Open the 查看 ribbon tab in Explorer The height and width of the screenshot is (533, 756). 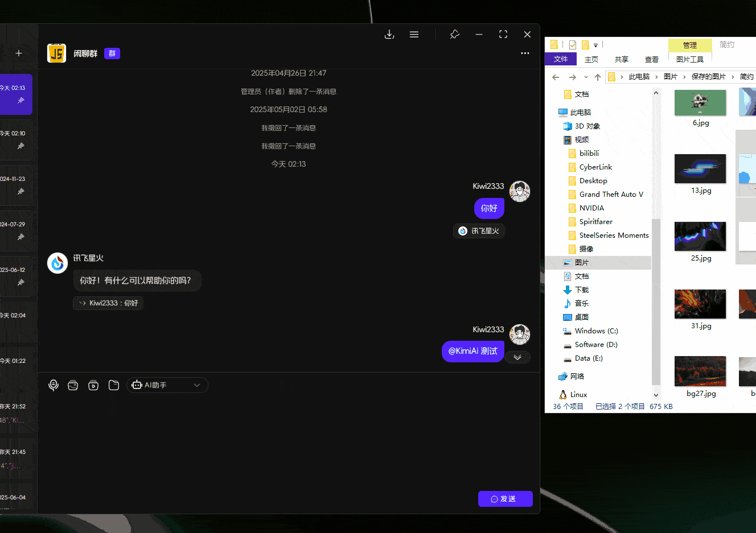click(652, 59)
